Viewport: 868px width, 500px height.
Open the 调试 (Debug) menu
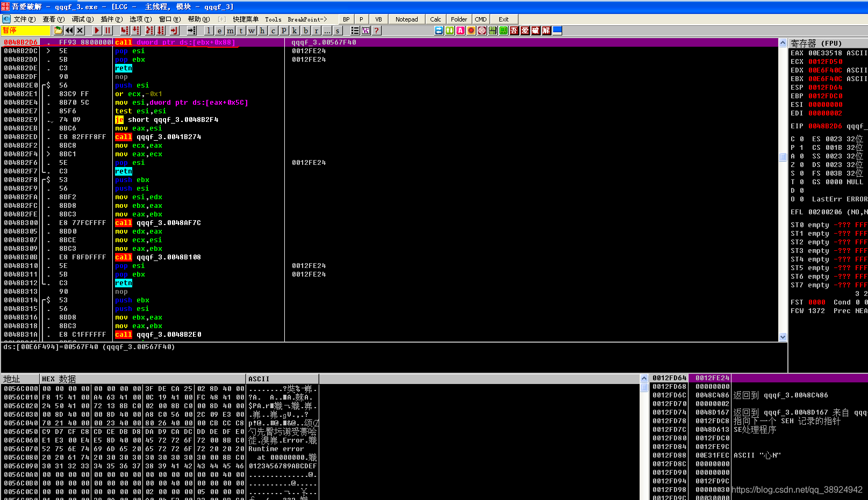[83, 19]
